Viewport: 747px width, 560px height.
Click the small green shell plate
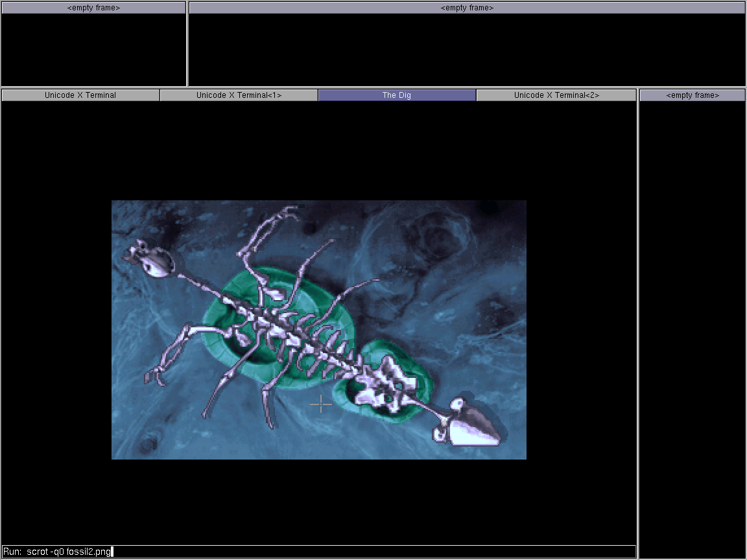click(383, 381)
